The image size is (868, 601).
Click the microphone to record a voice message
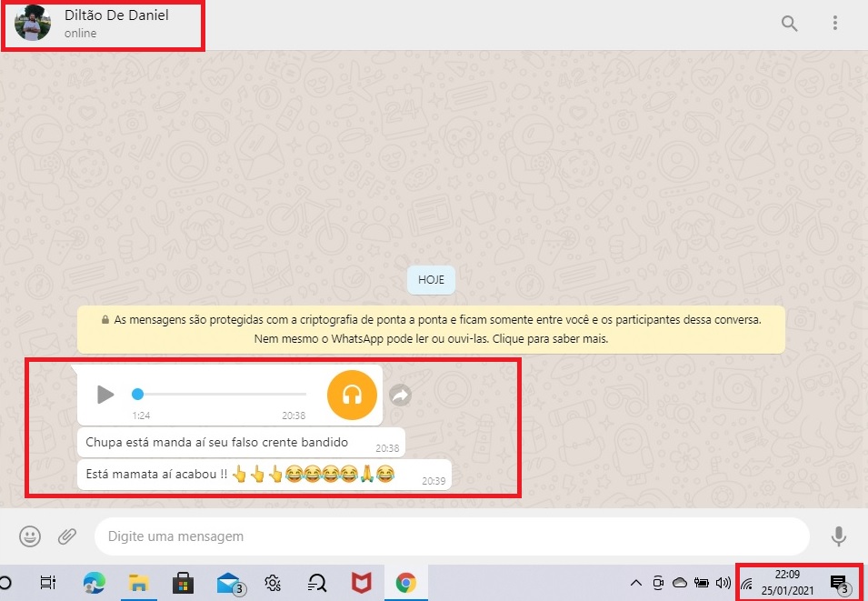click(x=839, y=536)
